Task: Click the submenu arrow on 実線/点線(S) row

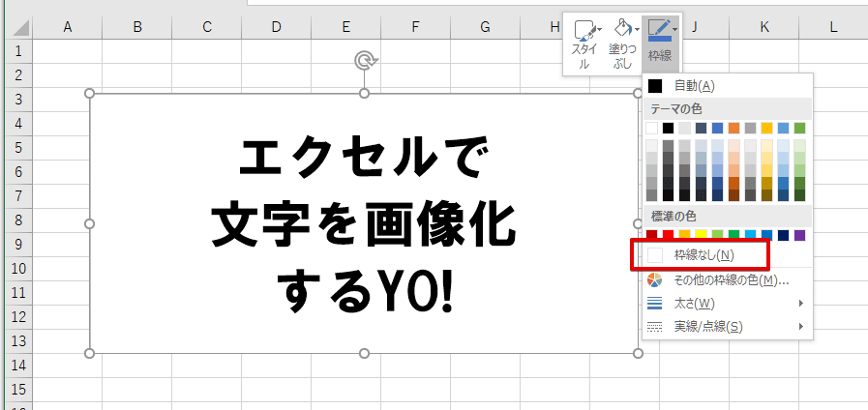Action: point(801,327)
